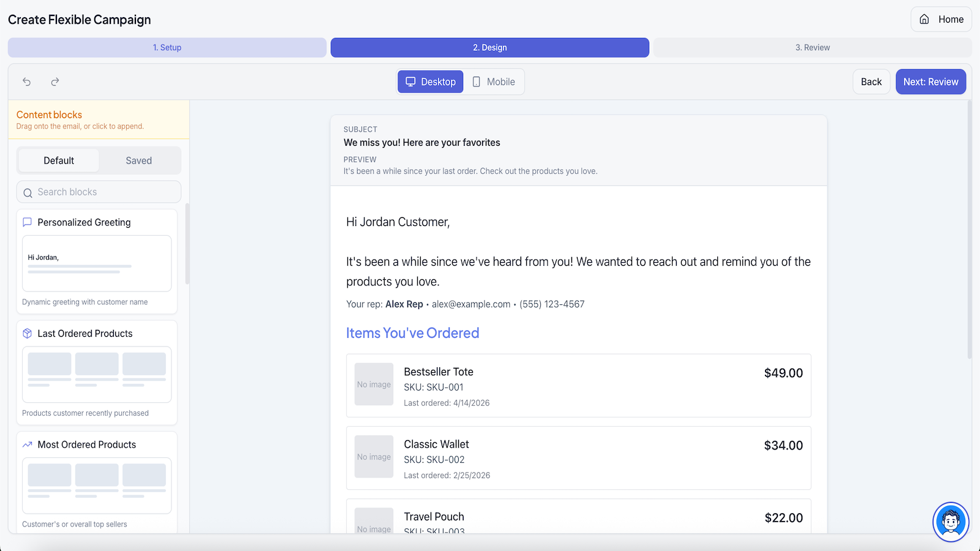The height and width of the screenshot is (551, 980).
Task: Click the Back button
Action: point(872,81)
